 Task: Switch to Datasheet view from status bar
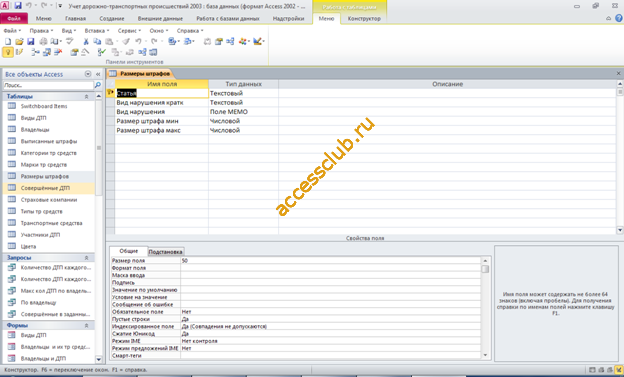(x=592, y=370)
